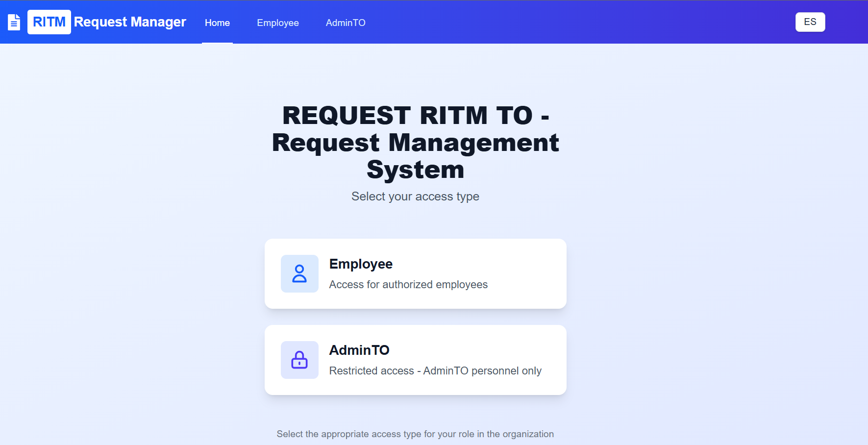Switch language with the ES button

pyautogui.click(x=810, y=22)
